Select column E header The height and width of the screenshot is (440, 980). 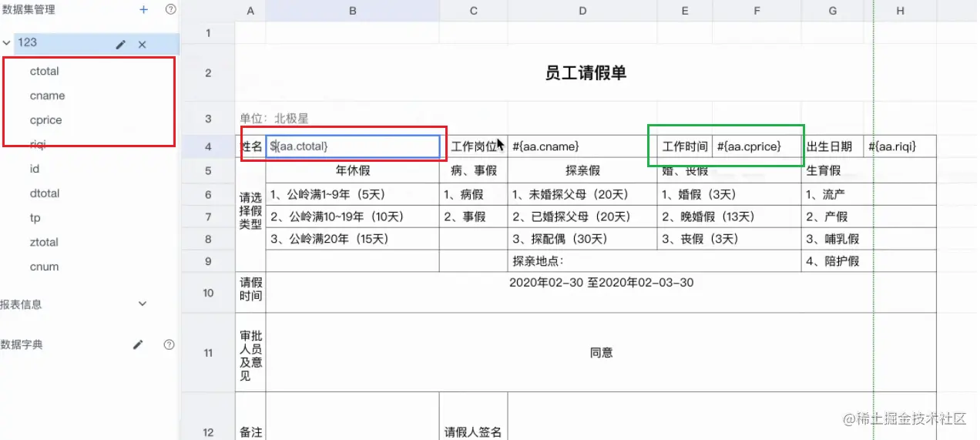point(685,11)
